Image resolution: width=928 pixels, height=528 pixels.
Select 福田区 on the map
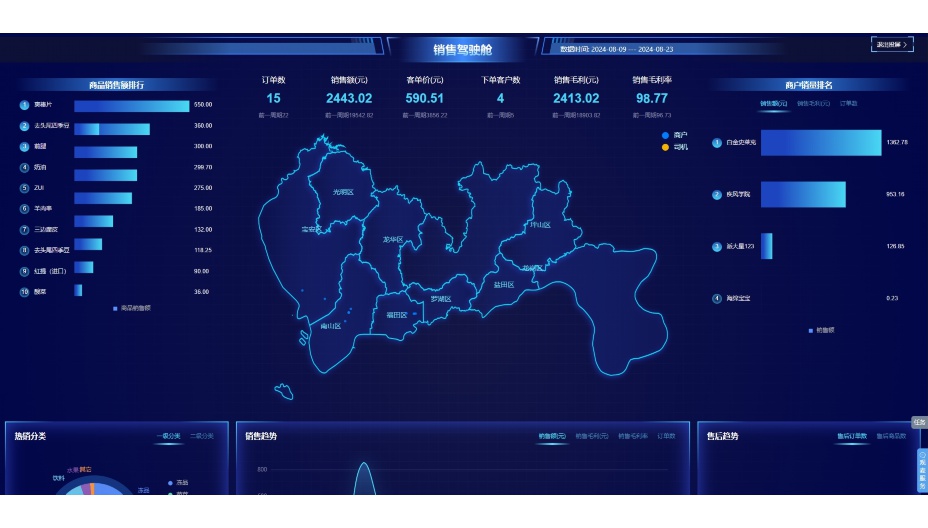pyautogui.click(x=397, y=315)
